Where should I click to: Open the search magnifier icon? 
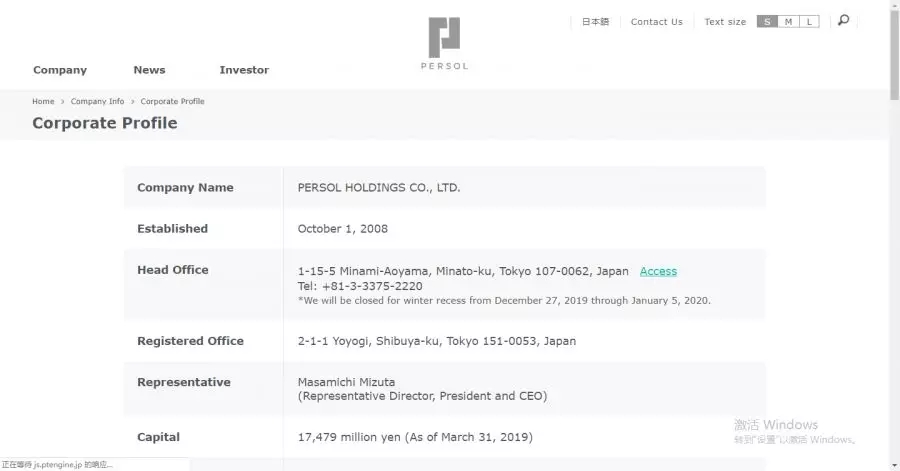click(x=843, y=21)
